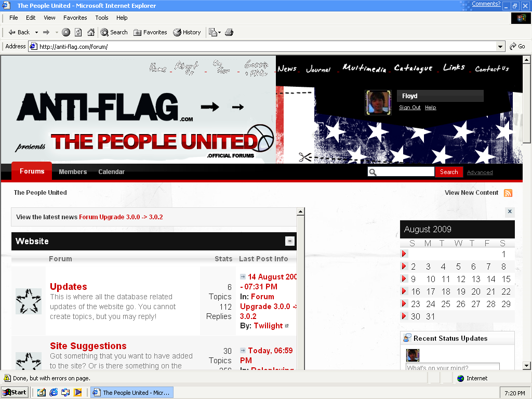Open the Back button history dropdown

point(36,32)
